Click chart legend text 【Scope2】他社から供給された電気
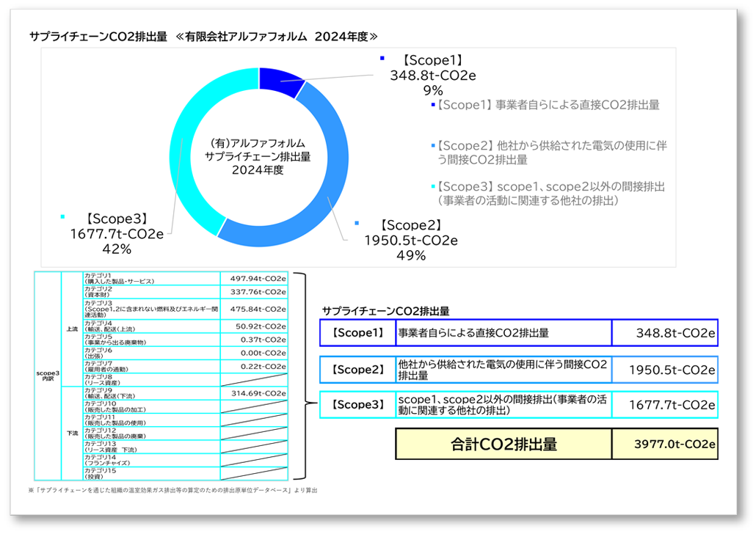The image size is (756, 534). 552,153
